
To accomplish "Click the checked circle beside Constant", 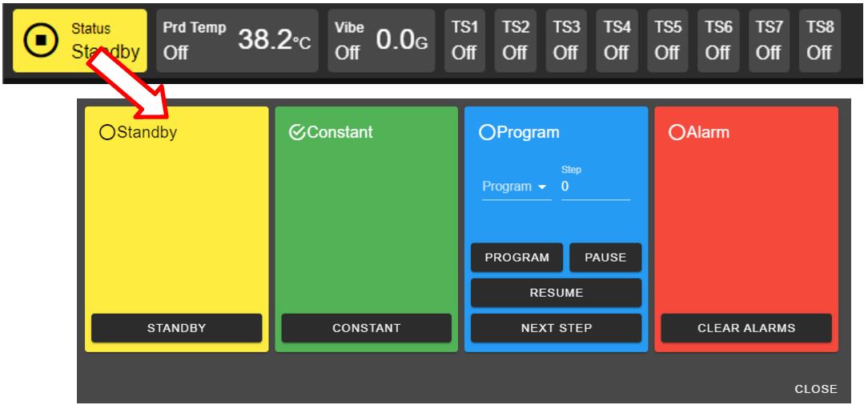I will tap(297, 132).
